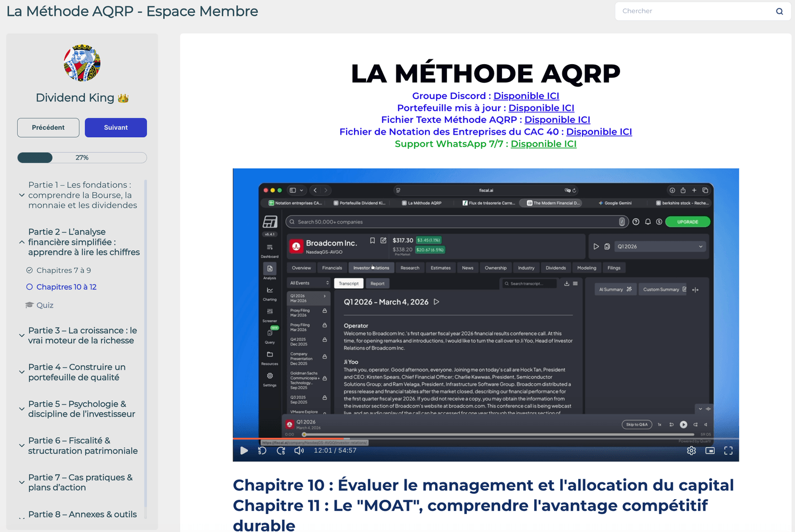Click the graduation cap icon beside Quiz

tap(30, 305)
